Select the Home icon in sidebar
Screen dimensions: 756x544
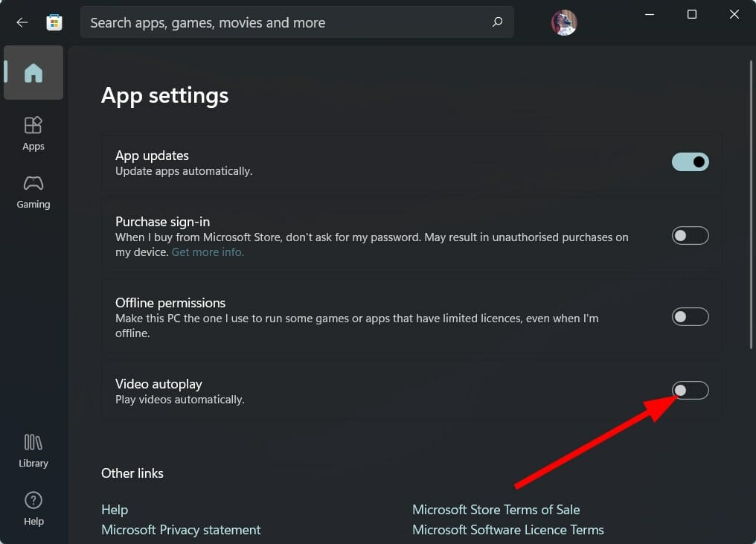[33, 72]
